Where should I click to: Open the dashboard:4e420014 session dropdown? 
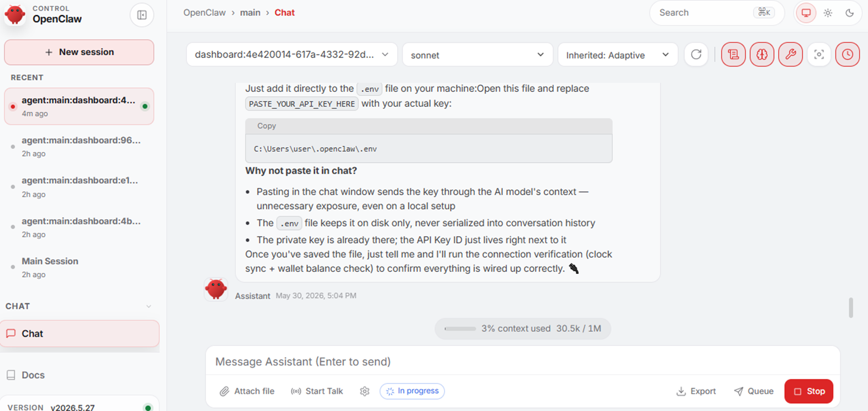tap(292, 54)
